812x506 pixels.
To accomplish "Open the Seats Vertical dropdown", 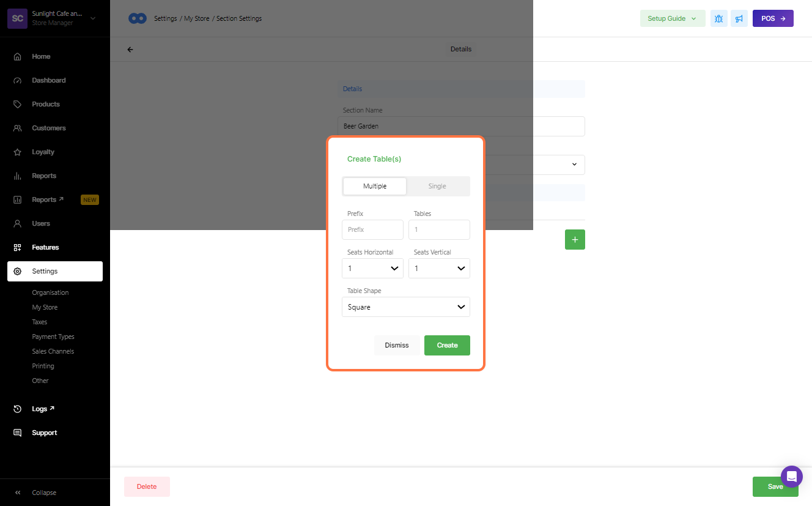I will (x=439, y=268).
